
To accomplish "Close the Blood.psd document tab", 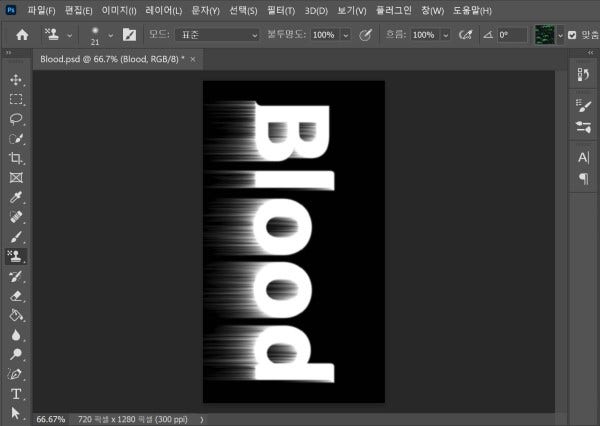I will click(x=193, y=59).
